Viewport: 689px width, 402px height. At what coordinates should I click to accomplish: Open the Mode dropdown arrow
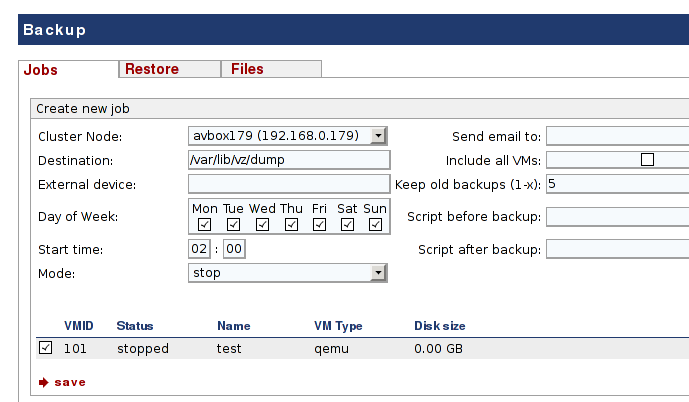378,273
